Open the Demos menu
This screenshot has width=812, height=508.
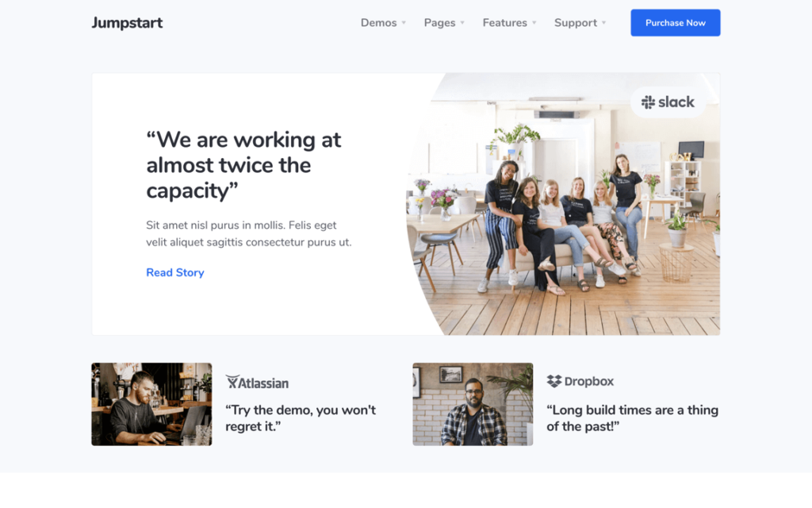(378, 23)
